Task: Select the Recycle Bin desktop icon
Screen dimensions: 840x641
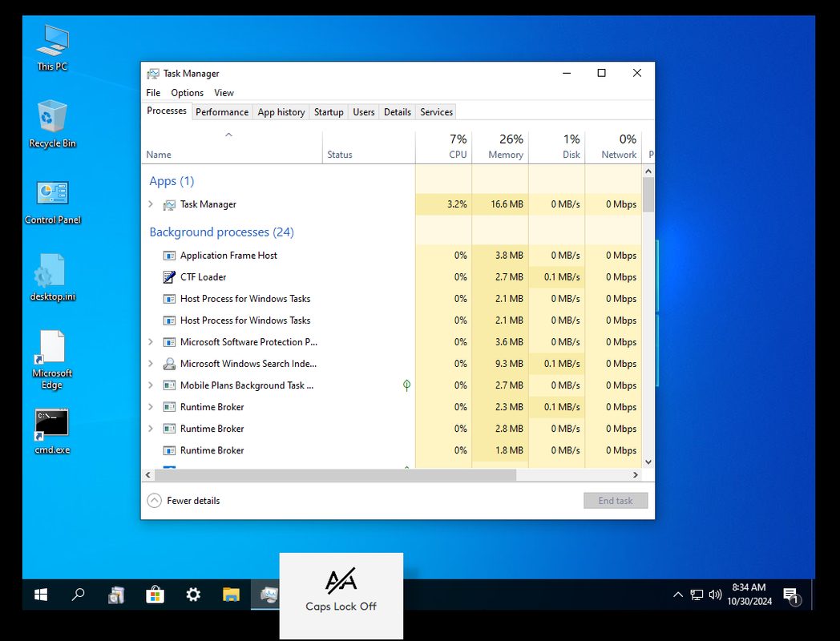Action: (53, 124)
